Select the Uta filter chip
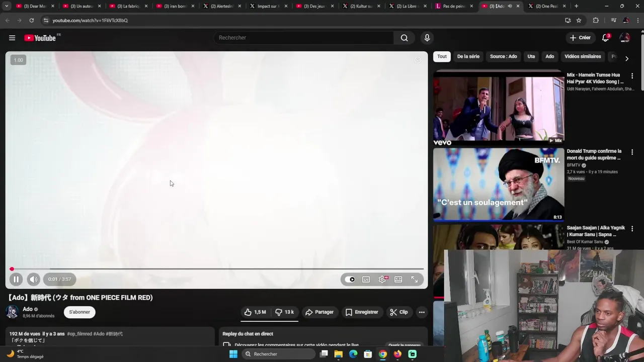 point(531,57)
